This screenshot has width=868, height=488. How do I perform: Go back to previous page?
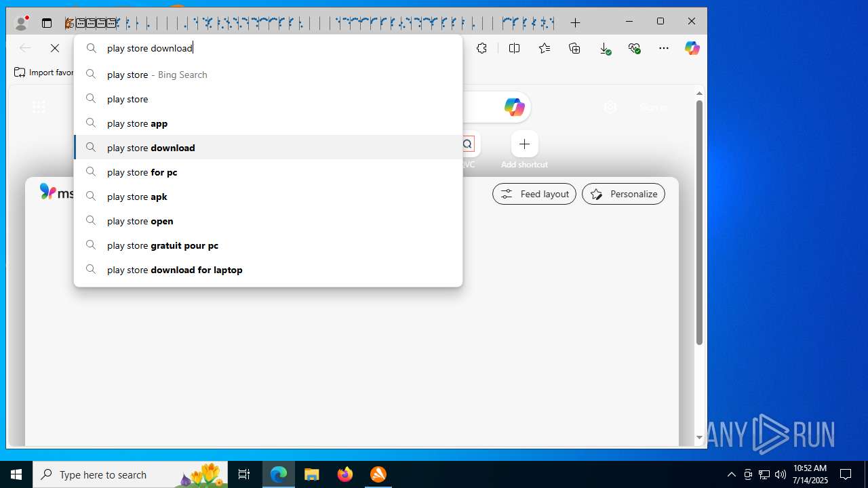pyautogui.click(x=25, y=48)
